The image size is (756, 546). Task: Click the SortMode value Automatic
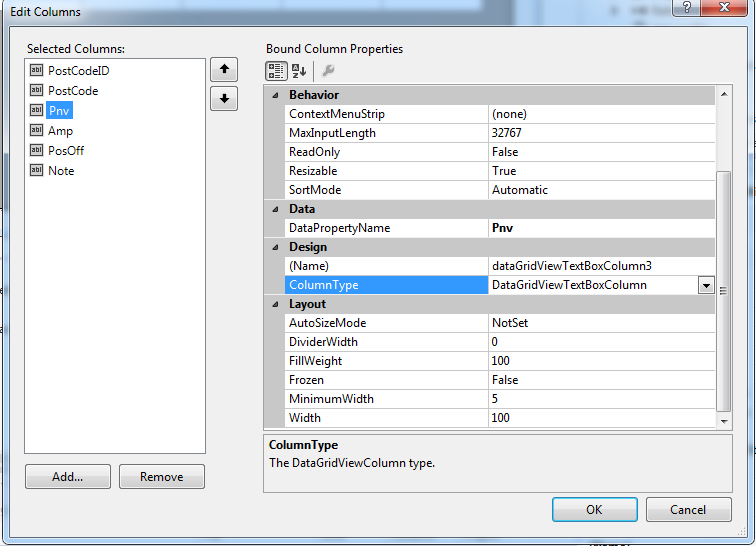pyautogui.click(x=602, y=190)
